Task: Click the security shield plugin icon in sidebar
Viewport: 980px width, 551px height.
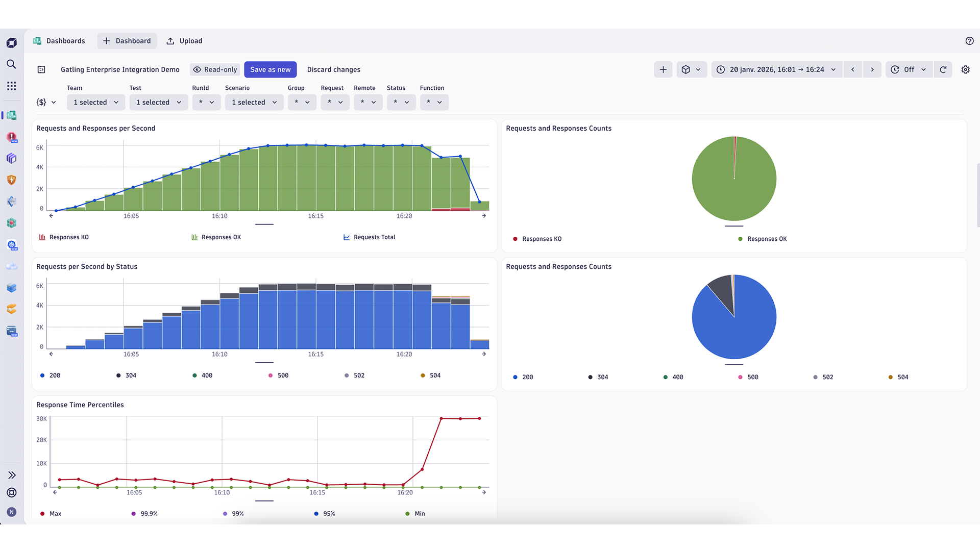Action: pyautogui.click(x=11, y=180)
